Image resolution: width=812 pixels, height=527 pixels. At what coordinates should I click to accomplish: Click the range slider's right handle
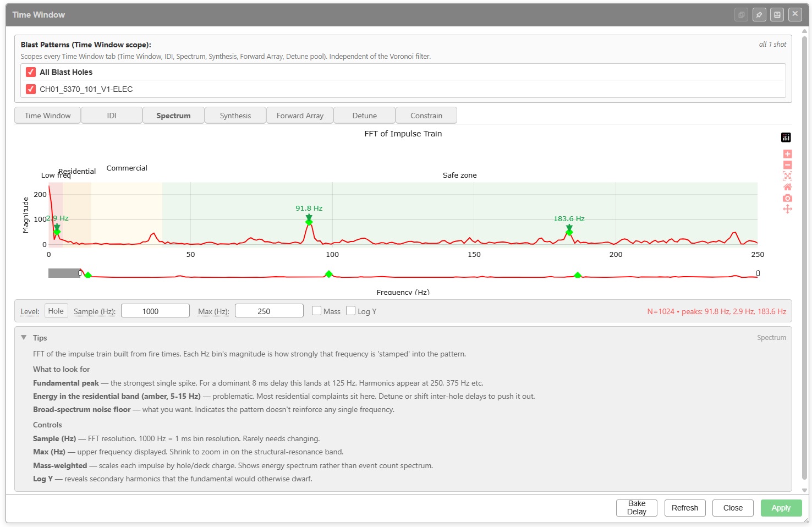click(x=758, y=273)
